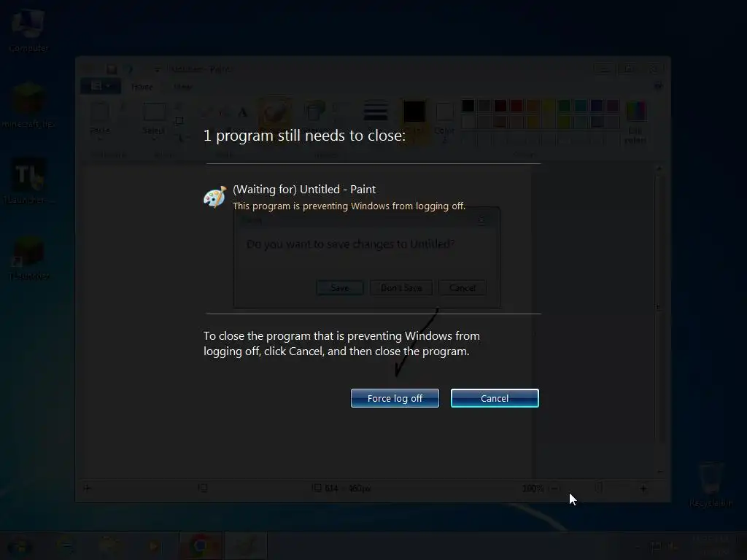Open the Computer desktop icon
This screenshot has width=747, height=560.
coord(28,31)
